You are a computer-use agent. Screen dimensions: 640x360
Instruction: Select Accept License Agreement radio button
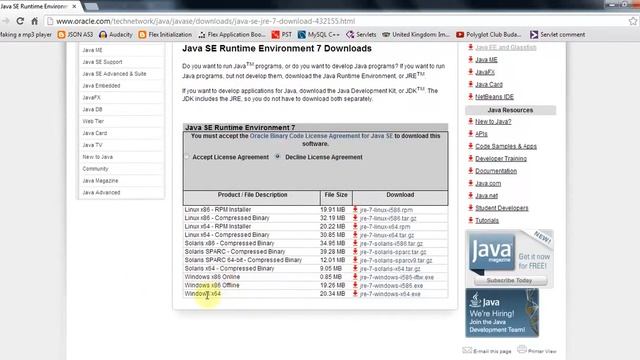187,157
